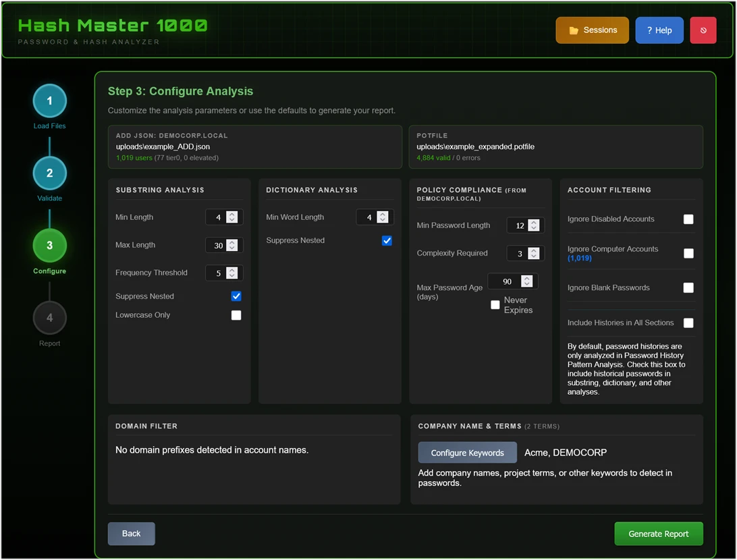The image size is (737, 560).
Task: Increase the Min Word Length value
Action: point(382,214)
